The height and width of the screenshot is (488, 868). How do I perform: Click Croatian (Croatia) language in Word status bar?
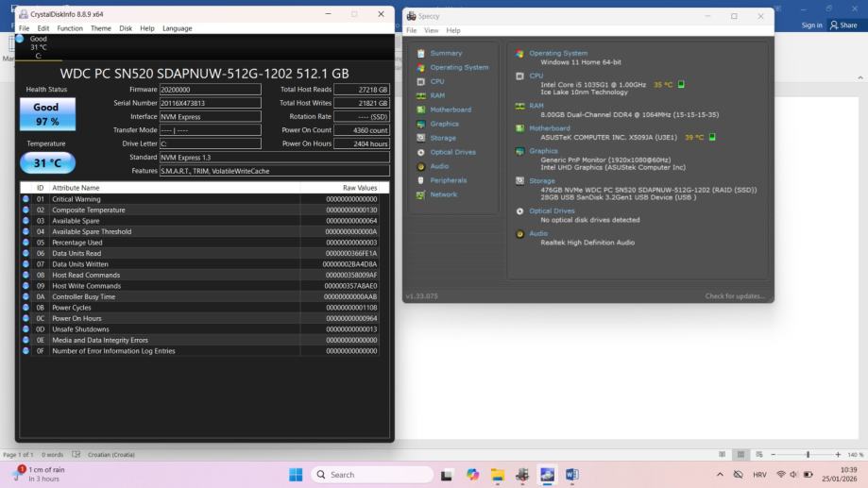(111, 455)
